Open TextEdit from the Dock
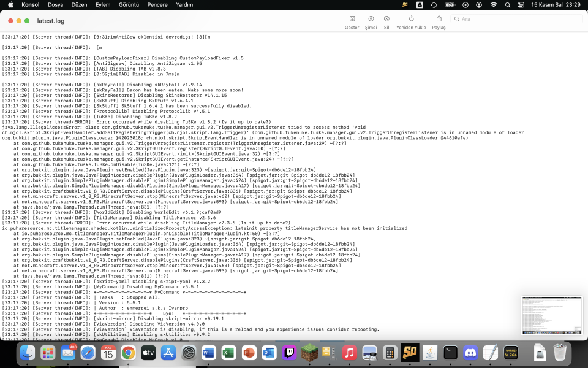This screenshot has height=368, width=588. pyautogui.click(x=491, y=353)
